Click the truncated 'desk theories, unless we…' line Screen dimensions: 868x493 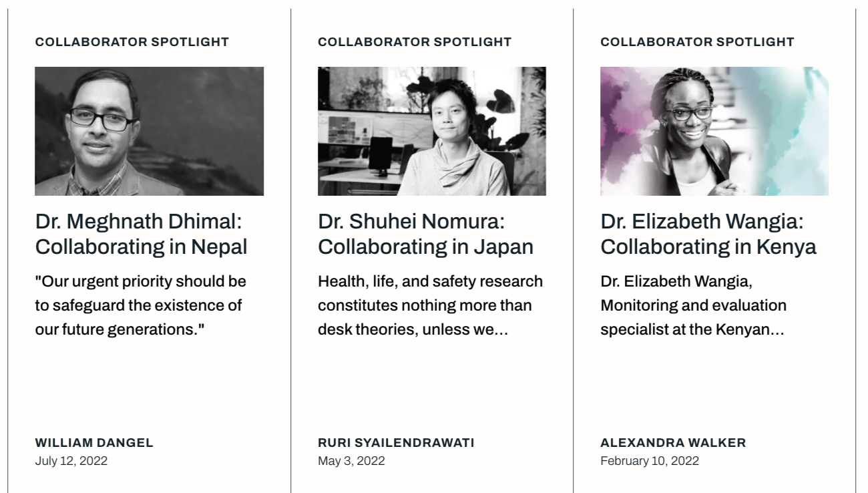(x=413, y=330)
